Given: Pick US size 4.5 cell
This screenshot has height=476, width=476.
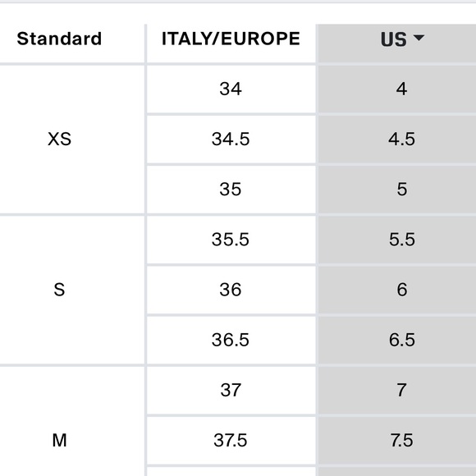Looking at the screenshot, I should point(396,140).
